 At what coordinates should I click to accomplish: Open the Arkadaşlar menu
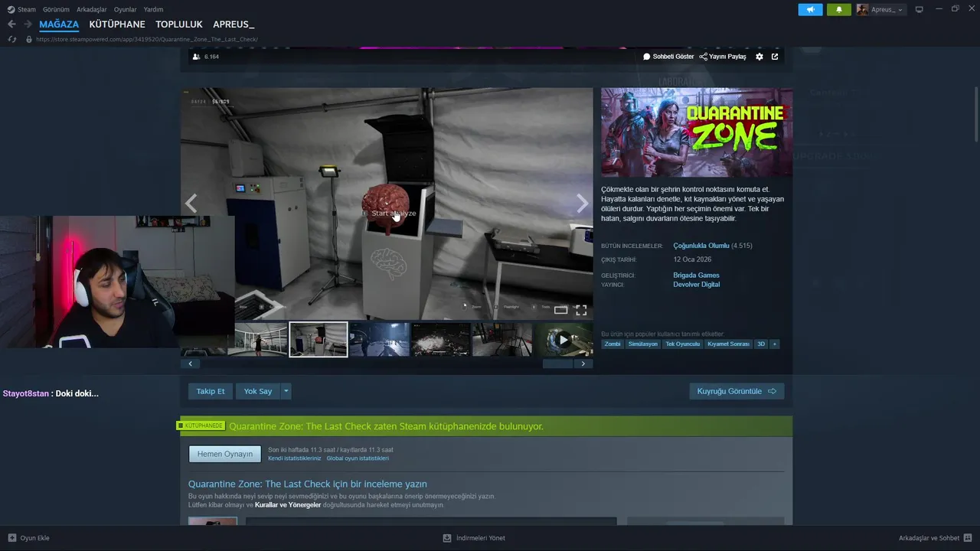tap(91, 9)
